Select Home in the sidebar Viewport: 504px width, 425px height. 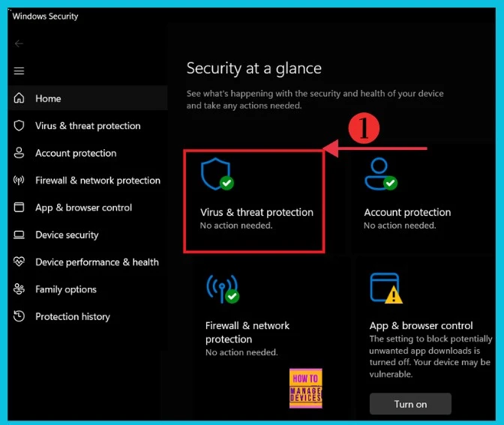88,98
